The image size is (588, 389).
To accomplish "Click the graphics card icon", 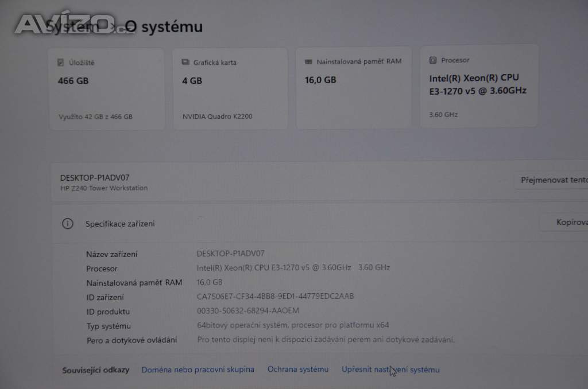I will click(x=185, y=62).
